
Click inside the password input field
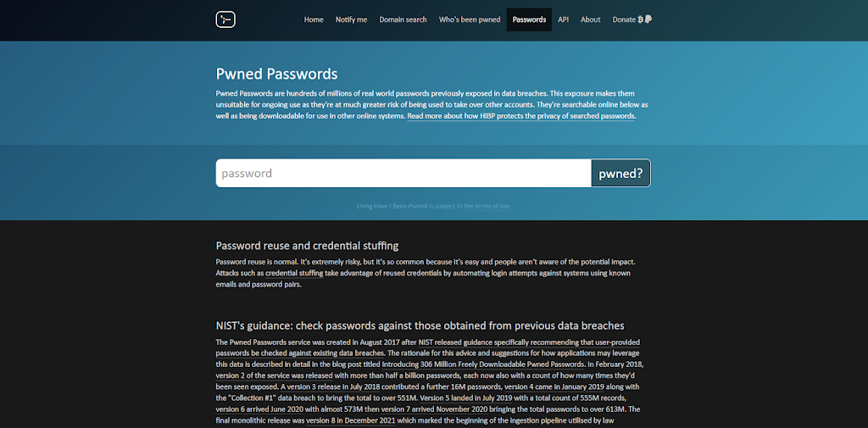403,173
